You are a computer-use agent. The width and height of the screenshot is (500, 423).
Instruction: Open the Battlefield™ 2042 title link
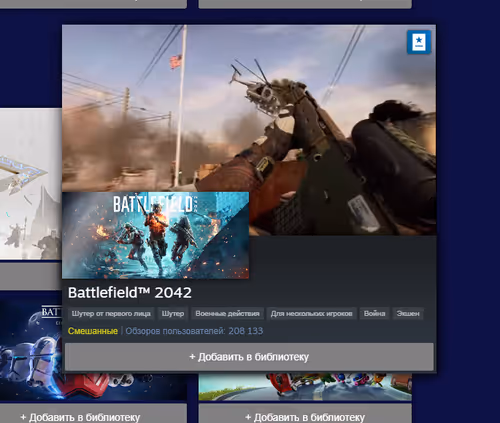(x=130, y=293)
